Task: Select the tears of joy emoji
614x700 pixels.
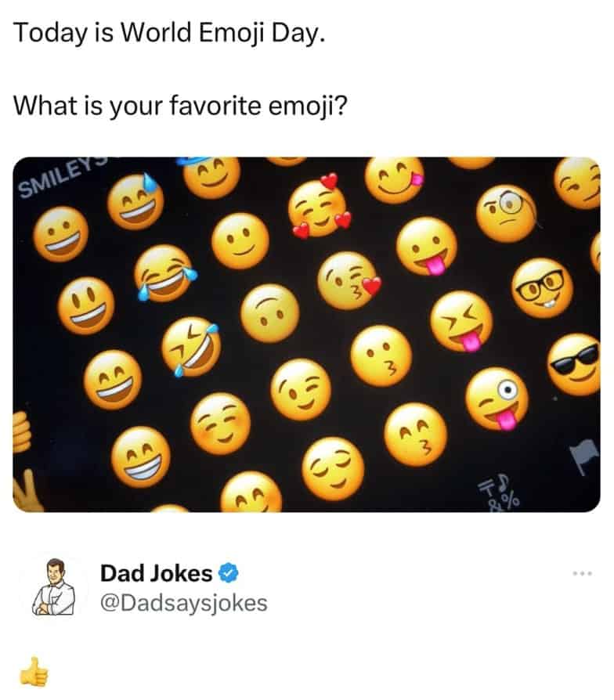Action: pyautogui.click(x=164, y=272)
